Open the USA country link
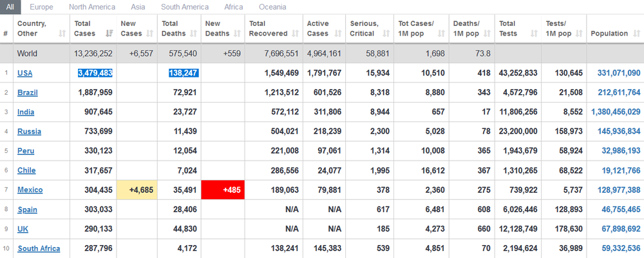The image size is (644, 258). 25,73
